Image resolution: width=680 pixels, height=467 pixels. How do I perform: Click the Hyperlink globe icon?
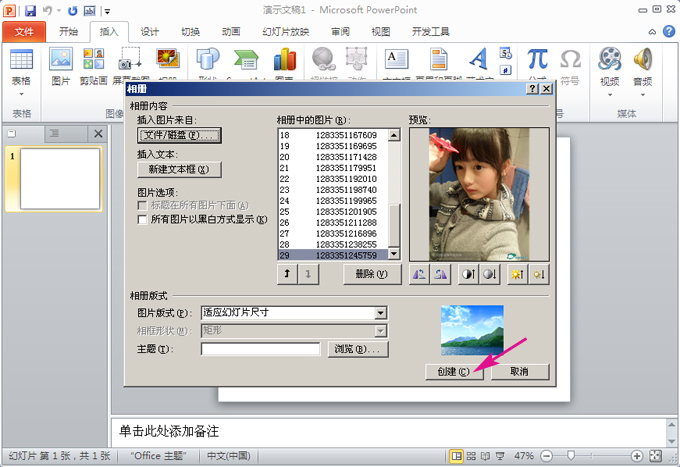(324, 59)
